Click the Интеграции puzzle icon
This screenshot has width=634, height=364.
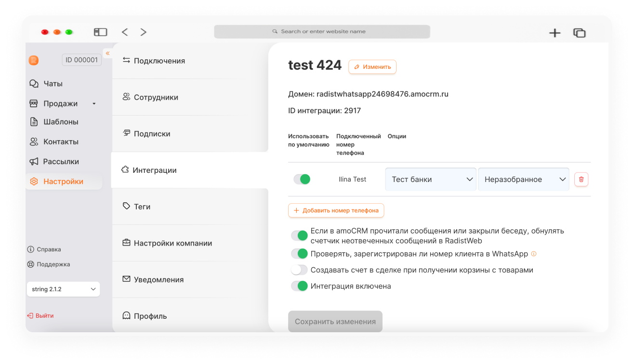click(125, 169)
